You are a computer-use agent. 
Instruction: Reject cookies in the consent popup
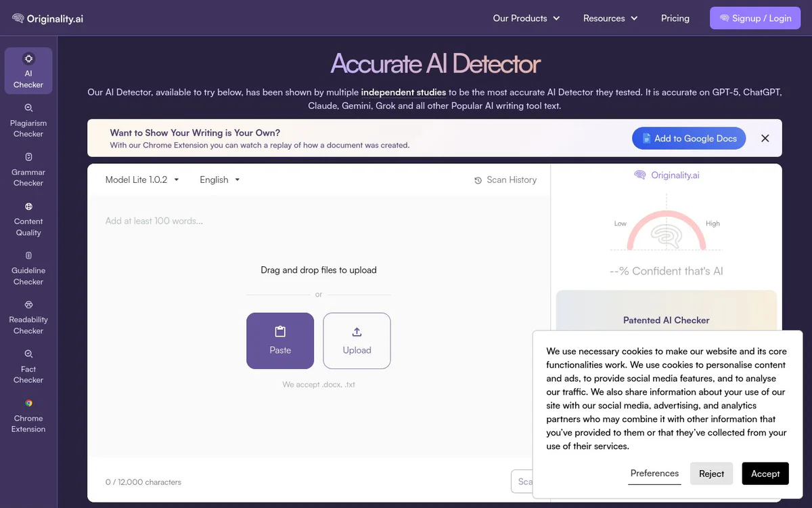[x=711, y=473]
